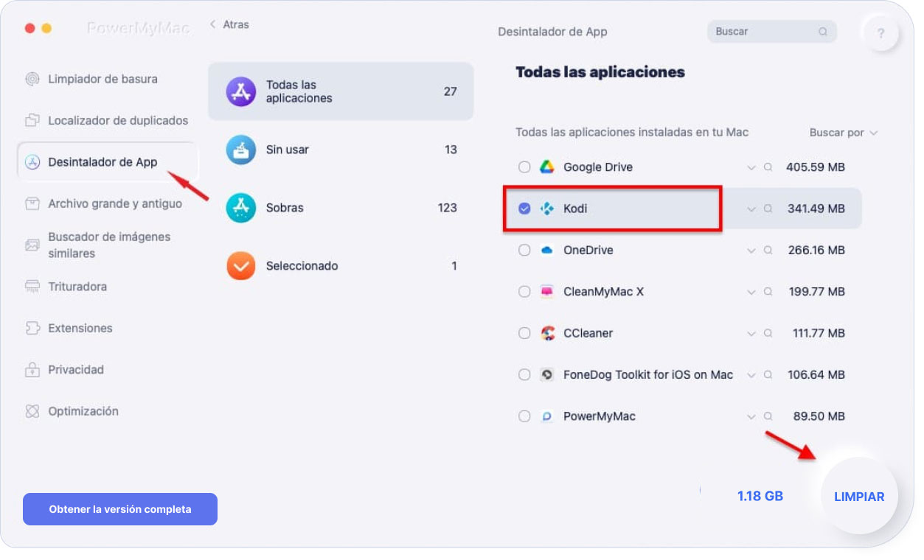924x560 pixels.
Task: Click the OneDrive cloud icon
Action: pyautogui.click(x=547, y=251)
